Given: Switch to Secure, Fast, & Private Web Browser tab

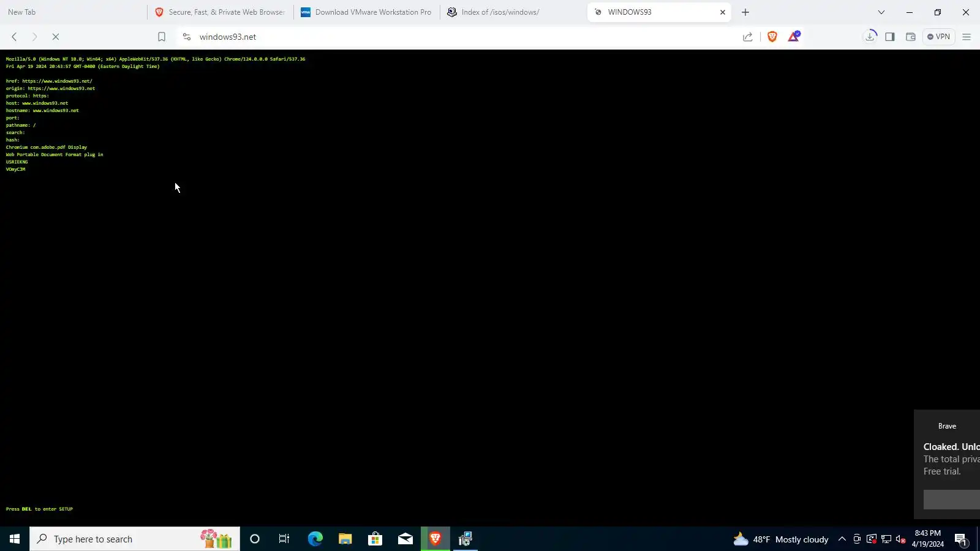Looking at the screenshot, I should pyautogui.click(x=221, y=12).
